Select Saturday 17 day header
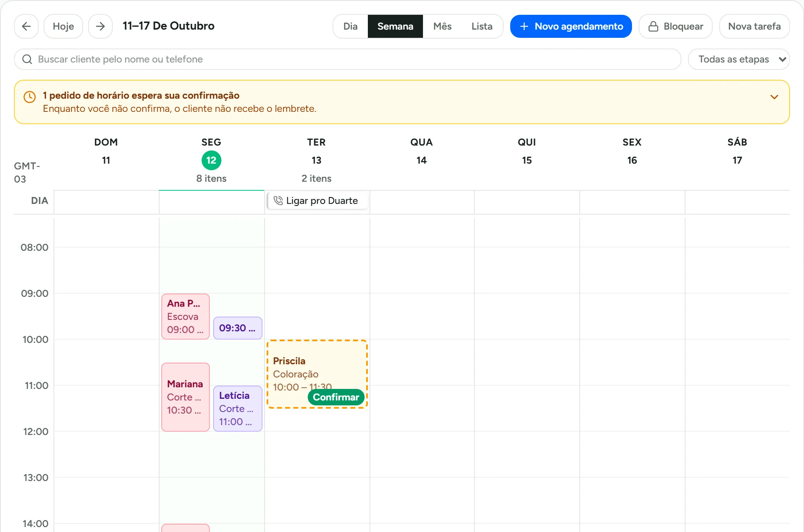This screenshot has height=532, width=804. click(737, 160)
